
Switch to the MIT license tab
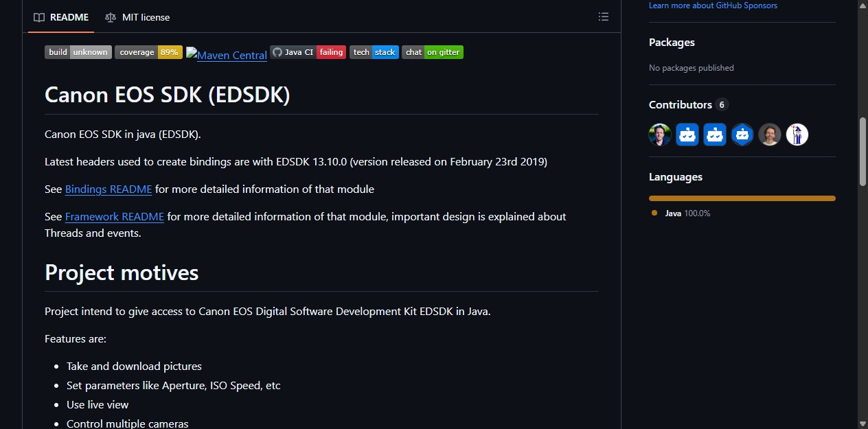tap(137, 17)
